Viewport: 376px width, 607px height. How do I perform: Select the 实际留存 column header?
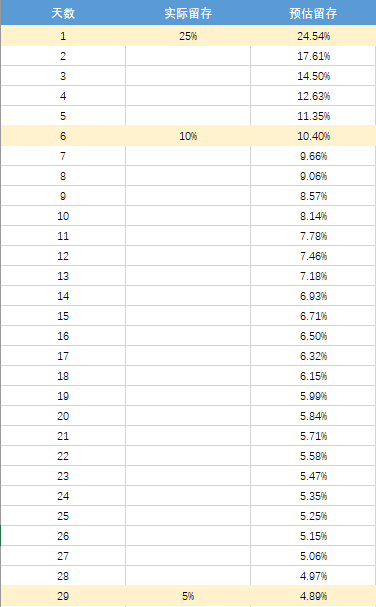coord(188,13)
